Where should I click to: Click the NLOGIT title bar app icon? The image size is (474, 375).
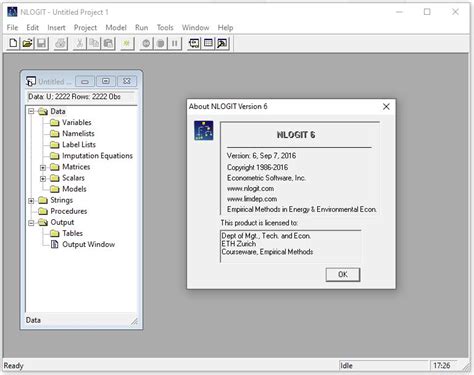click(12, 12)
